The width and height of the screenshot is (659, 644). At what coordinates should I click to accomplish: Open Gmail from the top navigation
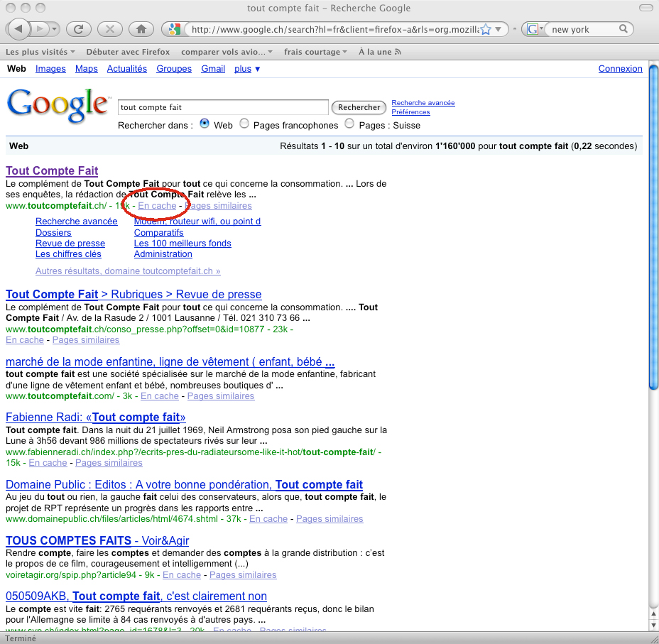[x=213, y=68]
